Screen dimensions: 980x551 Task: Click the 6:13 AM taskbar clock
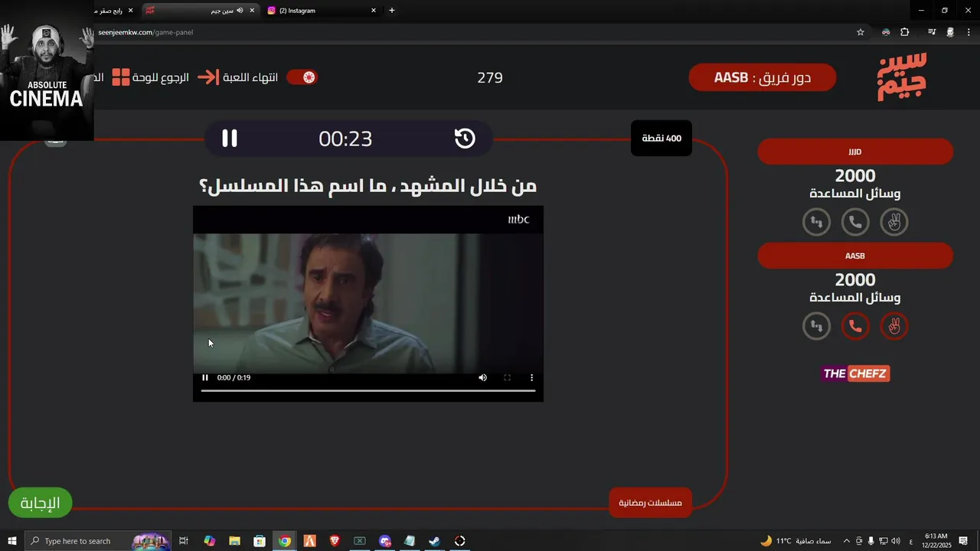coord(936,541)
